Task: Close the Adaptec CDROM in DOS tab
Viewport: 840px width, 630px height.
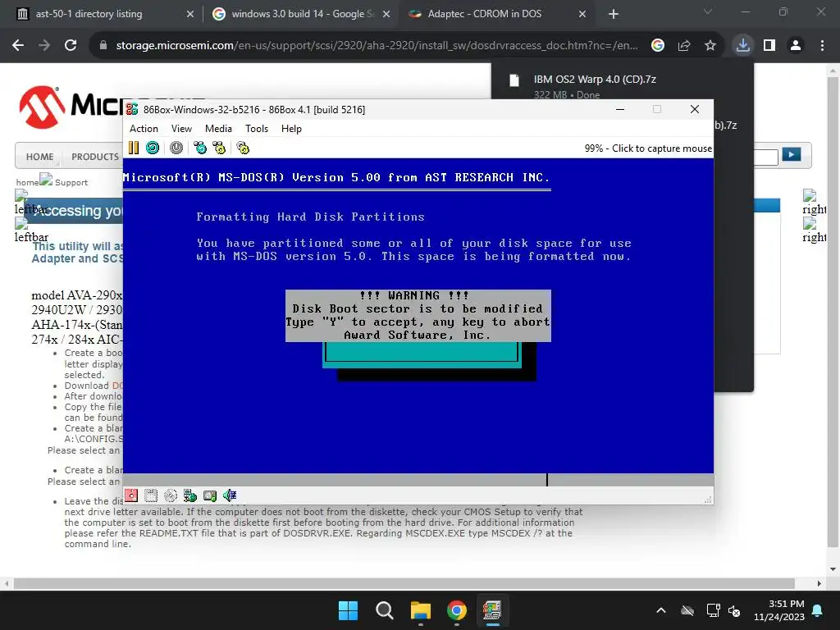Action: 582,15
